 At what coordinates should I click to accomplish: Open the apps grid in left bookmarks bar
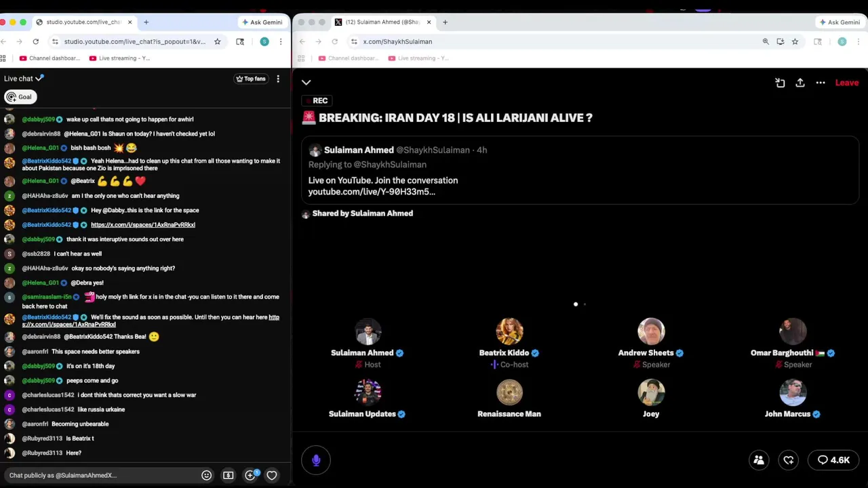point(3,58)
